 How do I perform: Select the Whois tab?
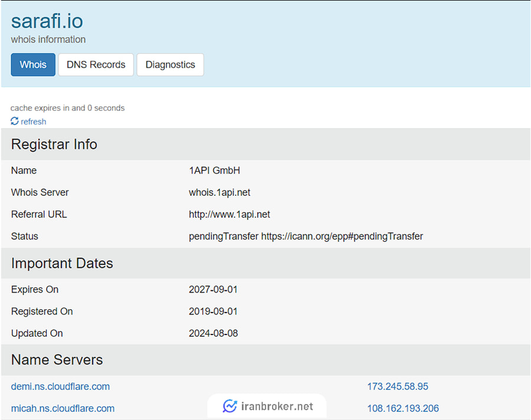[33, 64]
